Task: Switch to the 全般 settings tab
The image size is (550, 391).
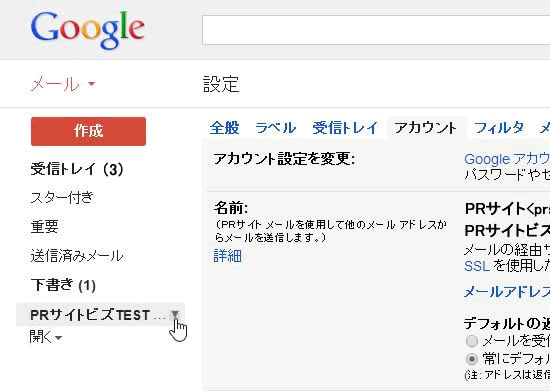Action: click(224, 128)
